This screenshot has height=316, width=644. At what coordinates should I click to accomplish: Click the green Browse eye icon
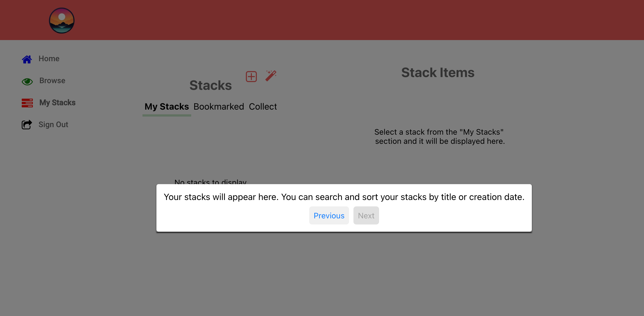point(27,81)
